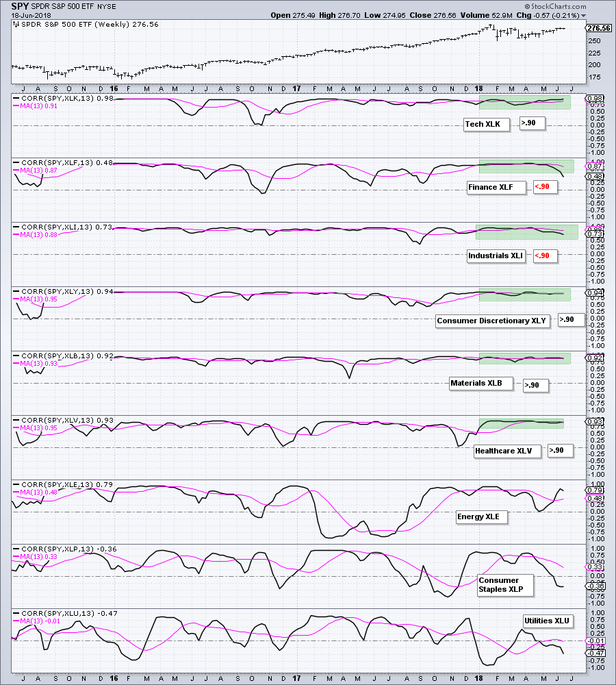616x685 pixels.
Task: Click the Close 276.56 header value
Action: 433,15
